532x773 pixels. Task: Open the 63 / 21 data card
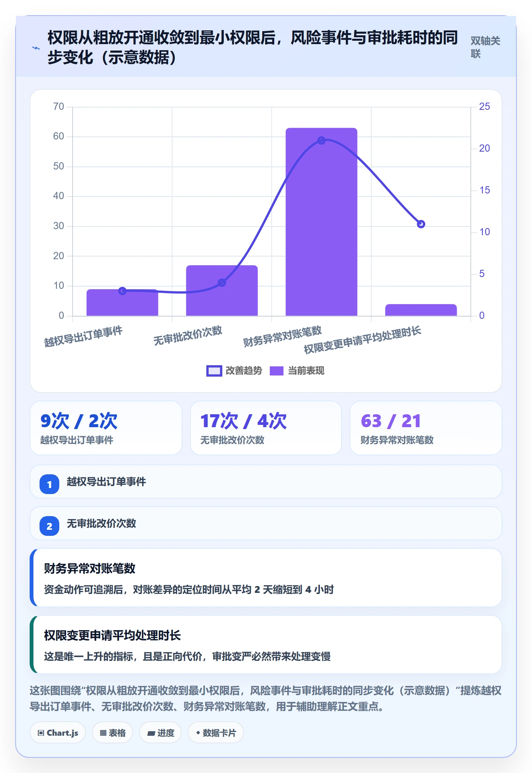pyautogui.click(x=426, y=428)
